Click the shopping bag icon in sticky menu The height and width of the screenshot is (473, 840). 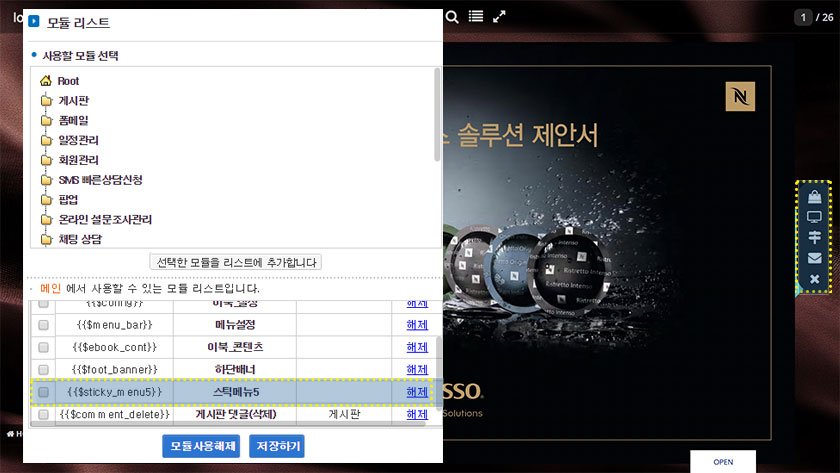click(x=814, y=196)
